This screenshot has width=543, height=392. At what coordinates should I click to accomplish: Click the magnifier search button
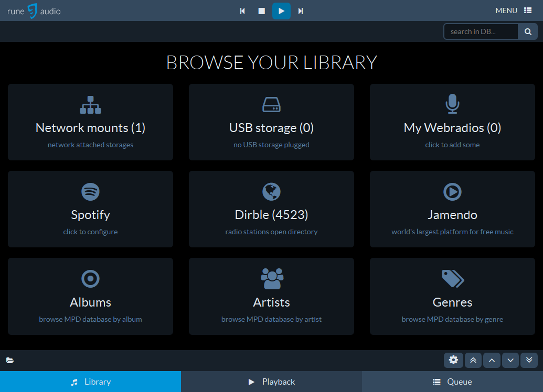coord(528,31)
